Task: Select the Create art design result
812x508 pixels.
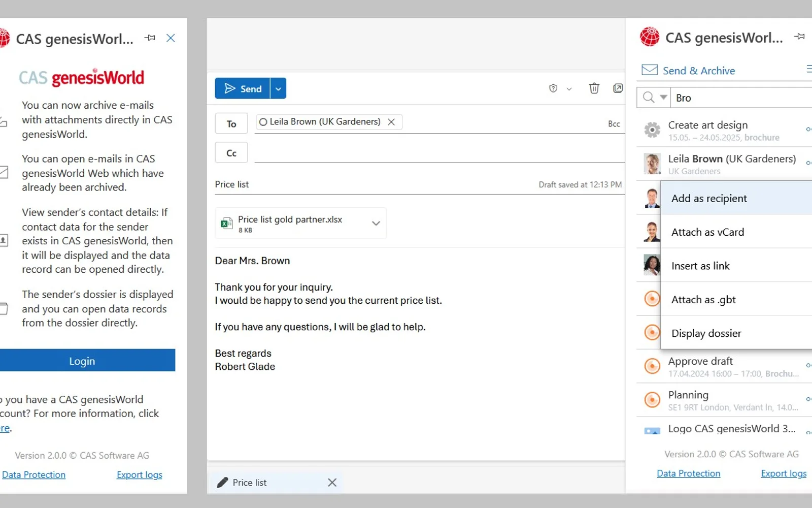Action: (724, 131)
